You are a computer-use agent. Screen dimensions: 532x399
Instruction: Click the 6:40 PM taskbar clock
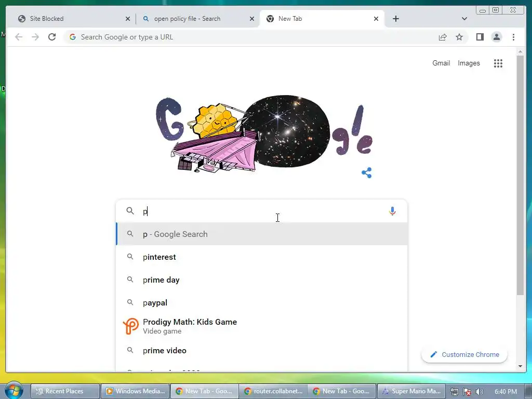(x=506, y=392)
